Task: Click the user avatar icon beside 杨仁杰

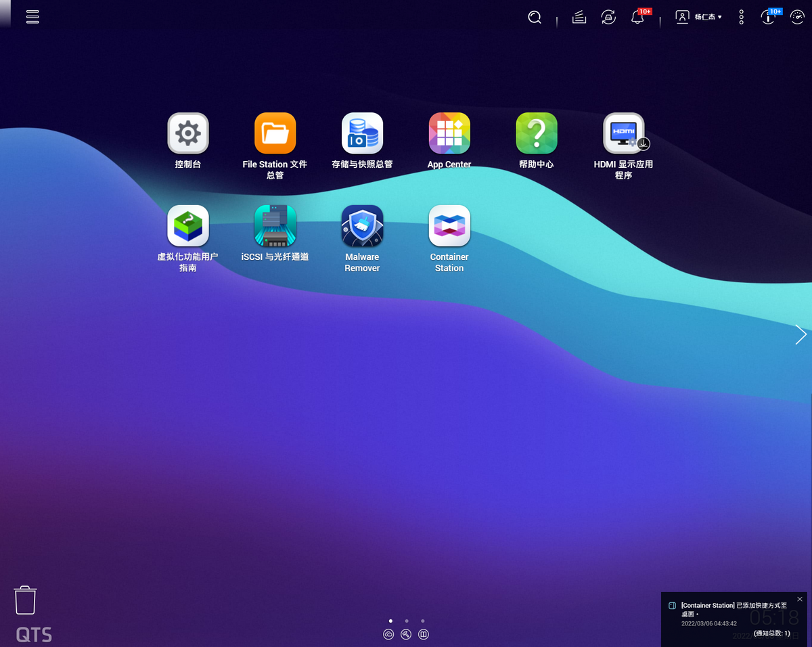Action: 682,17
